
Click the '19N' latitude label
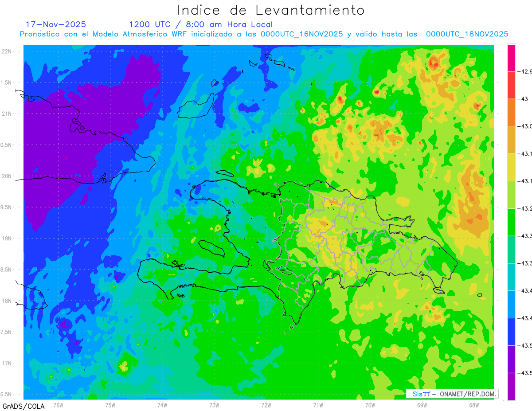click(x=8, y=239)
